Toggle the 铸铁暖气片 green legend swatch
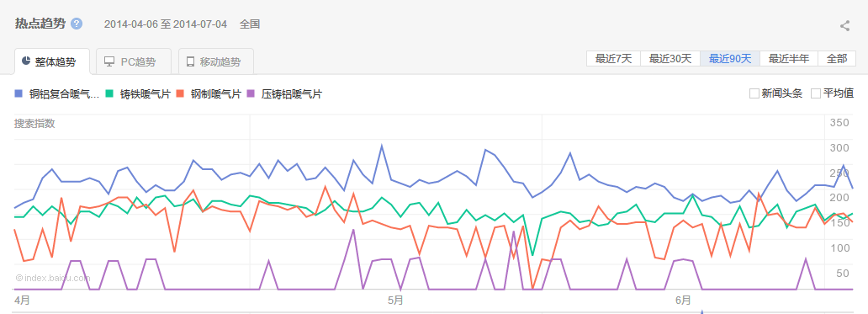The width and height of the screenshot is (868, 314). [109, 93]
